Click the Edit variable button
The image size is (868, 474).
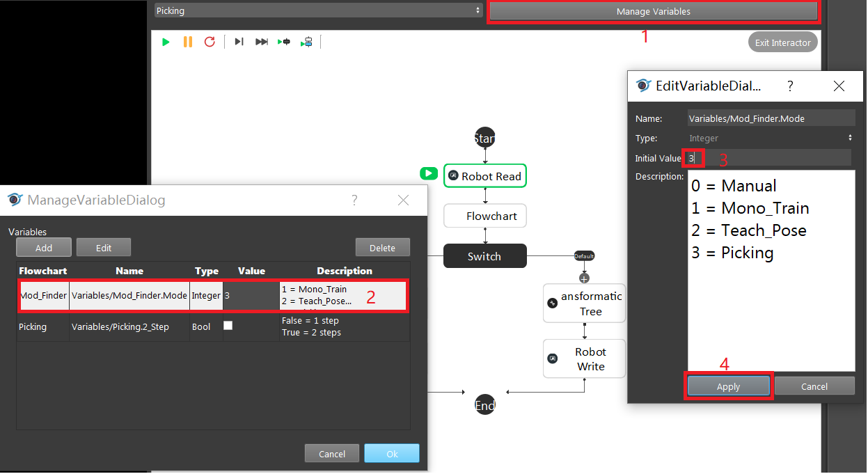click(104, 247)
